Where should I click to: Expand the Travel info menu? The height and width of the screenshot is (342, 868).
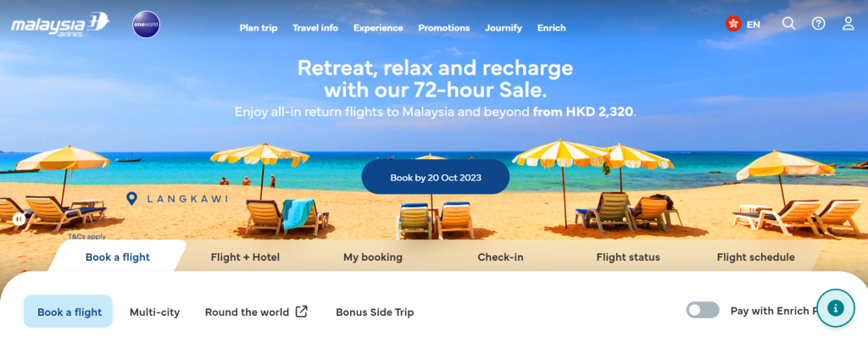coord(315,28)
